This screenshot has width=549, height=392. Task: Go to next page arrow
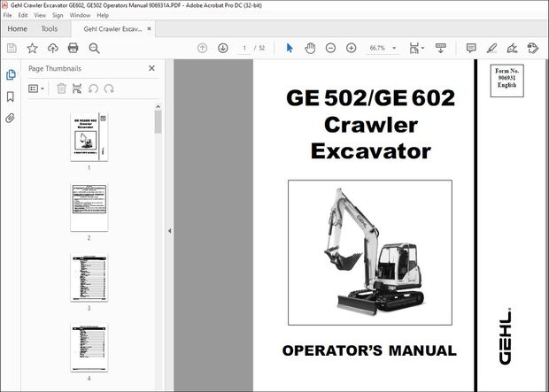tap(222, 48)
